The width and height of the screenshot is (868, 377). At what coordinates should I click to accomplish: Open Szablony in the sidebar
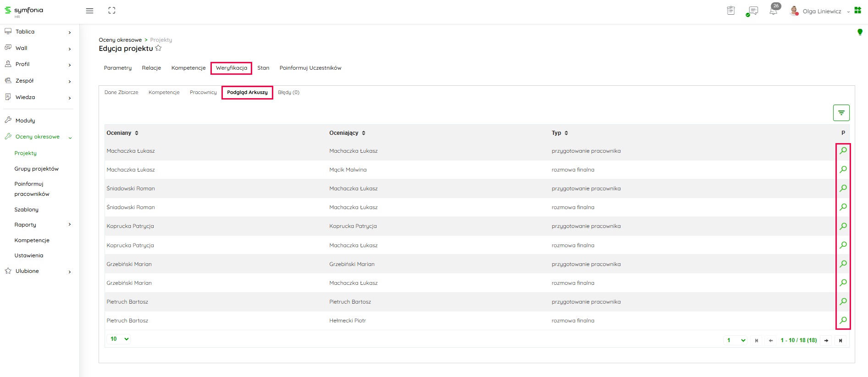coord(27,210)
